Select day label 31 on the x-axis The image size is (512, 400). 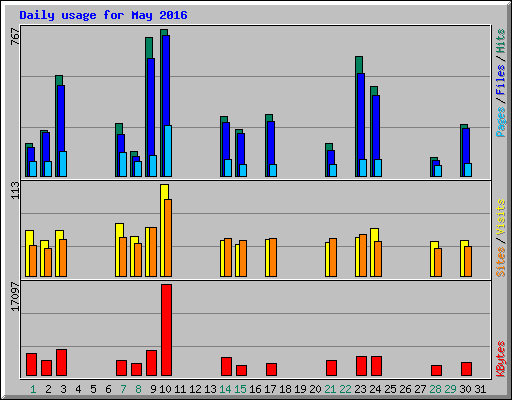tap(480, 389)
